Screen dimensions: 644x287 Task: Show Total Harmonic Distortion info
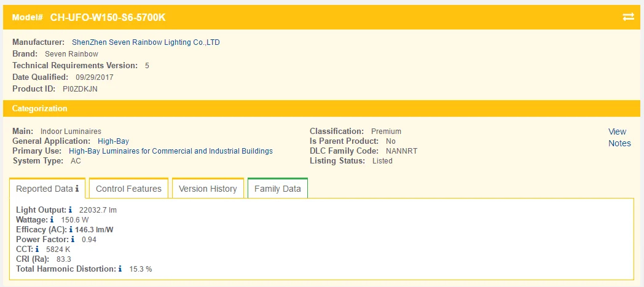120,269
